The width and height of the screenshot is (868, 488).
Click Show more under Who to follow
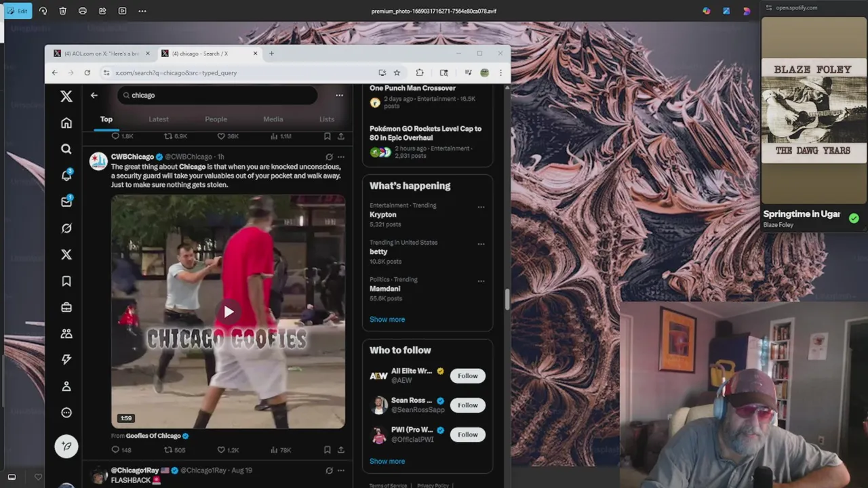coord(387,461)
